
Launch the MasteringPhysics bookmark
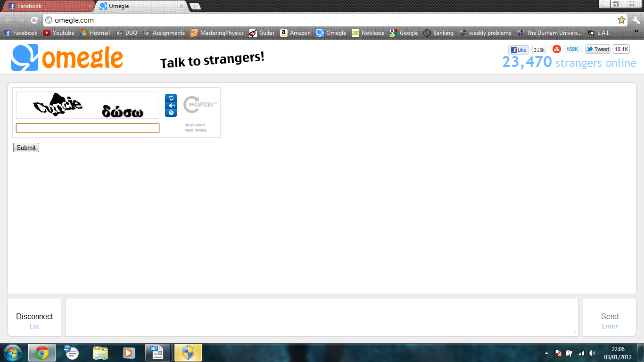217,33
